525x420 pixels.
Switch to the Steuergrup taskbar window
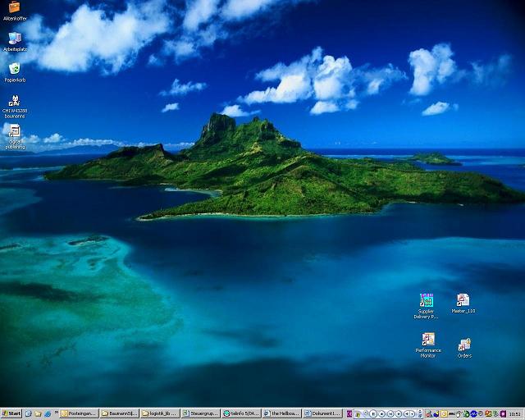click(200, 413)
